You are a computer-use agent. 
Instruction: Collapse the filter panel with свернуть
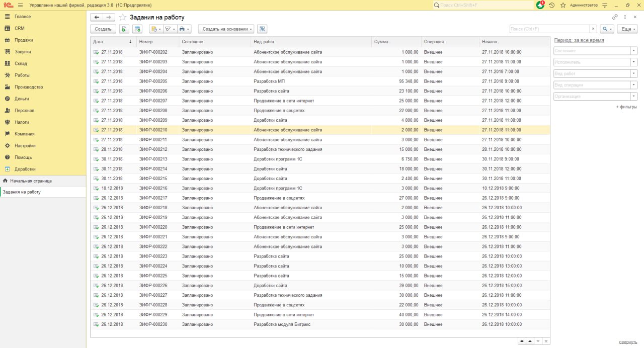627,342
